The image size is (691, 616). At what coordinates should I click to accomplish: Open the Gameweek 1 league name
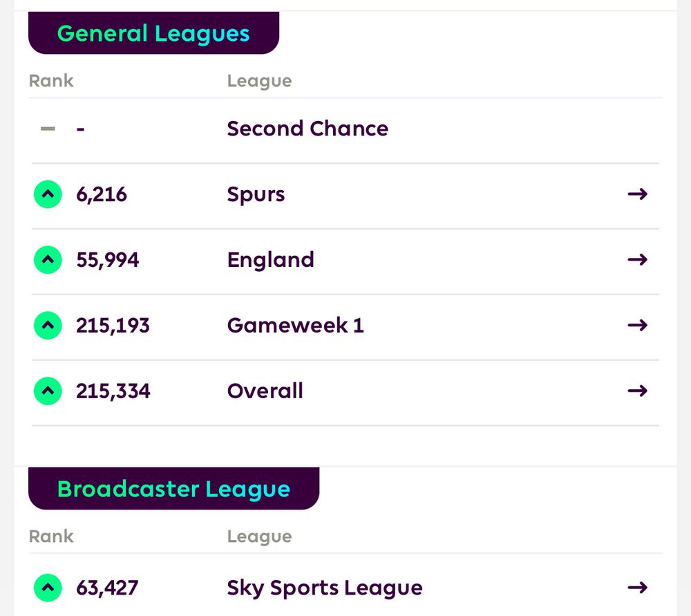tap(295, 326)
